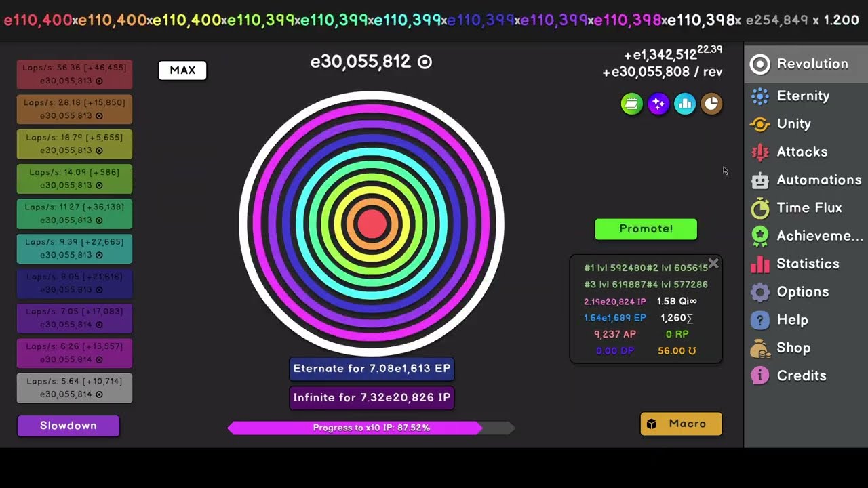The image size is (868, 488).
Task: Click the Progress to x10 IP bar
Action: [x=372, y=428]
